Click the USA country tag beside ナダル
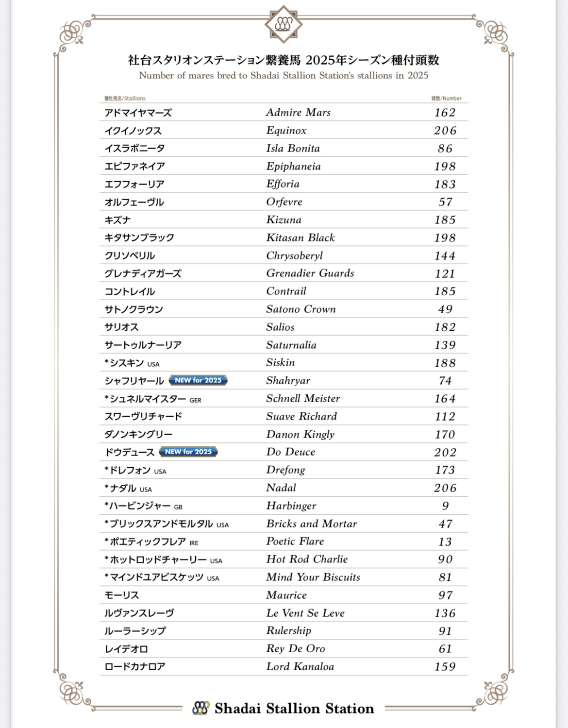The width and height of the screenshot is (568, 728). 146,490
